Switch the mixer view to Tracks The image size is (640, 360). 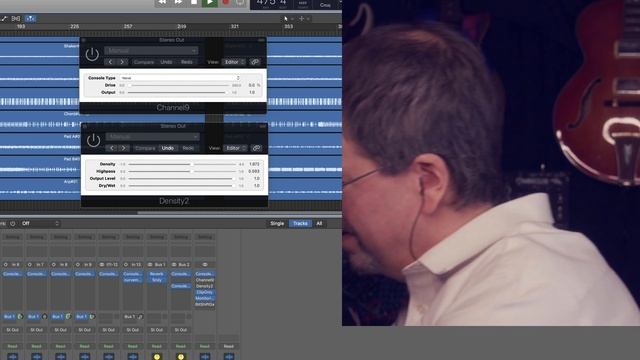coord(300,224)
